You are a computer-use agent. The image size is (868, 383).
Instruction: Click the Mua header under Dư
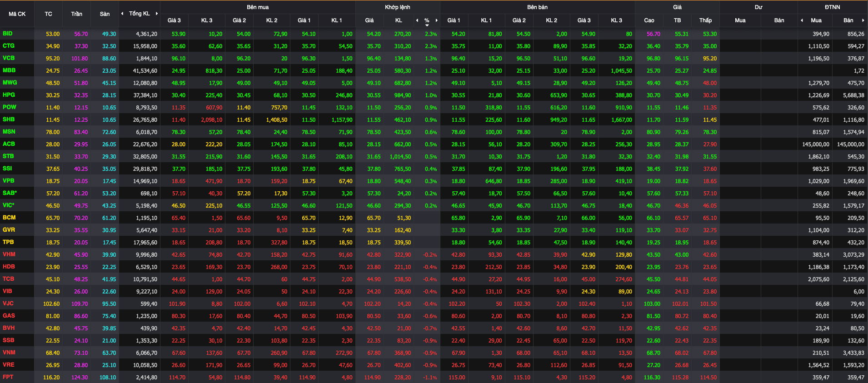(740, 20)
